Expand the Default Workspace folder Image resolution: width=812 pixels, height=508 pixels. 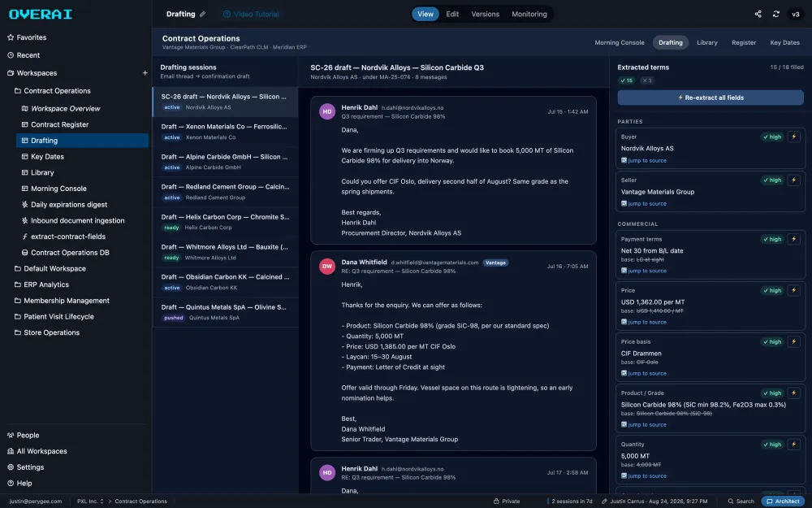[x=50, y=268]
